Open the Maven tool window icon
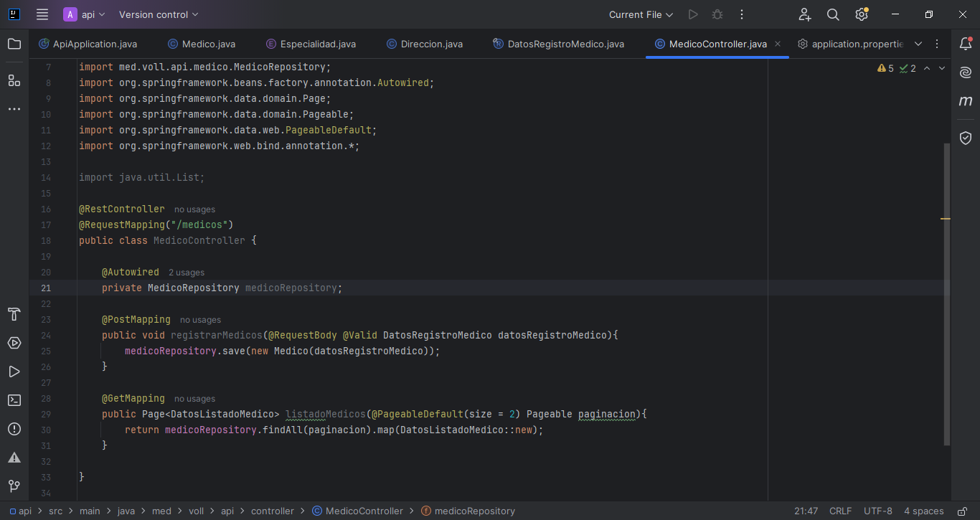980x520 pixels. [966, 102]
